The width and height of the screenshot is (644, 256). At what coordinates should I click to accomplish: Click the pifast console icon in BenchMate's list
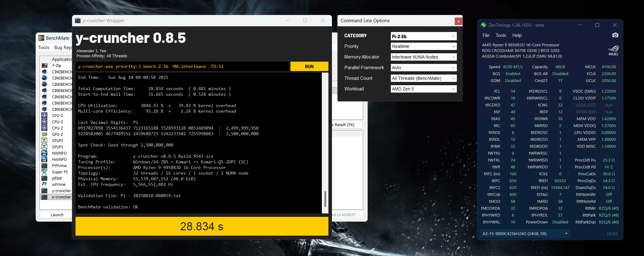point(45,178)
